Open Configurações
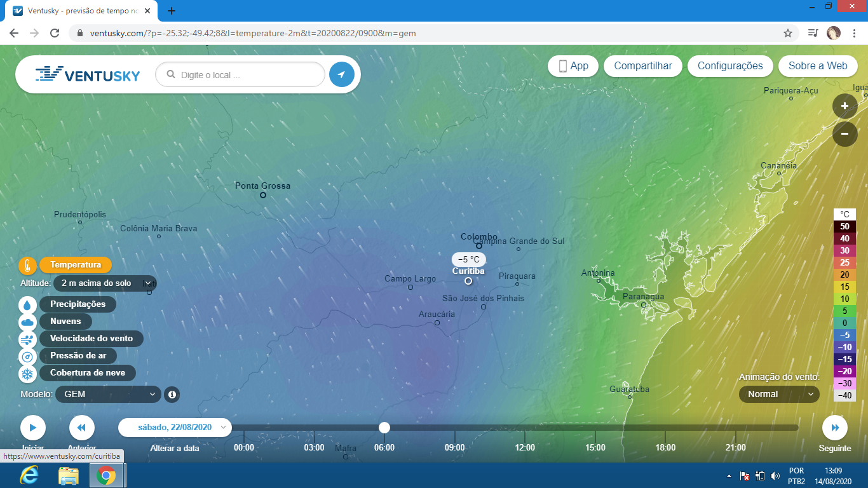 (x=730, y=66)
